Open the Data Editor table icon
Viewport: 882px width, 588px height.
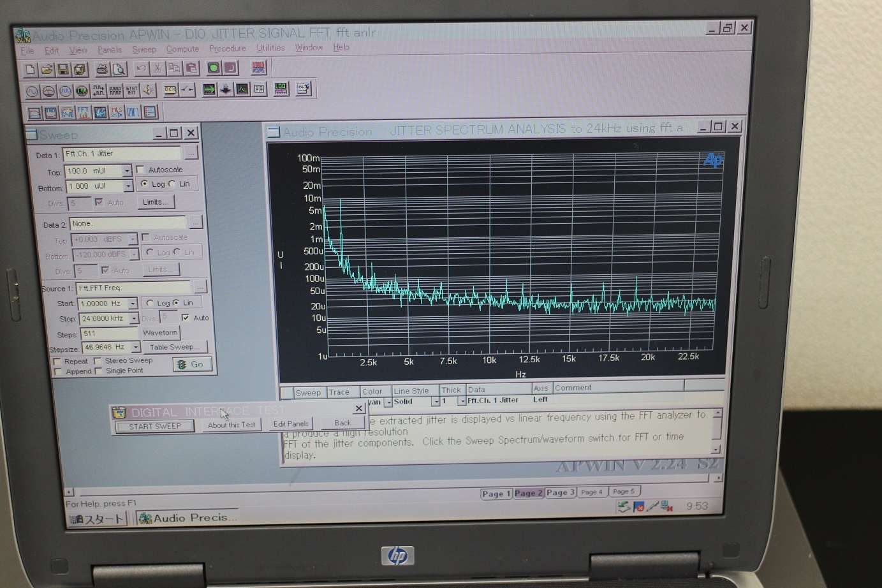[259, 89]
